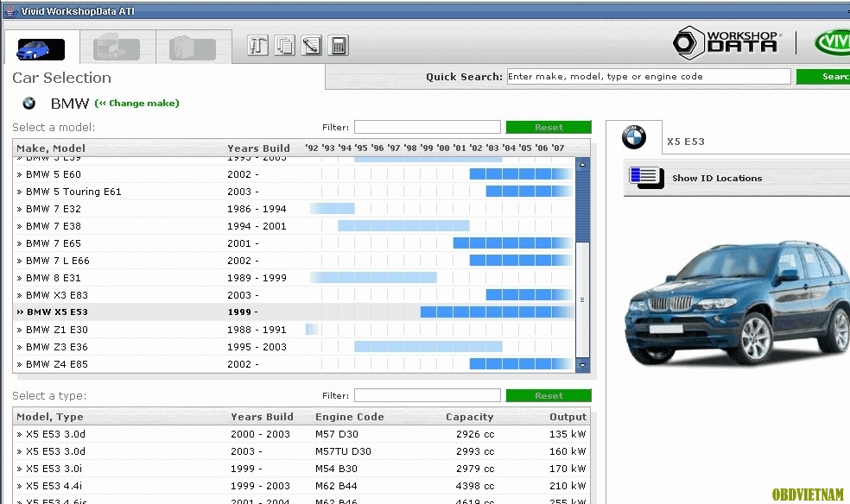The height and width of the screenshot is (504, 850).
Task: Click the Show ID Locations list icon
Action: [x=646, y=178]
